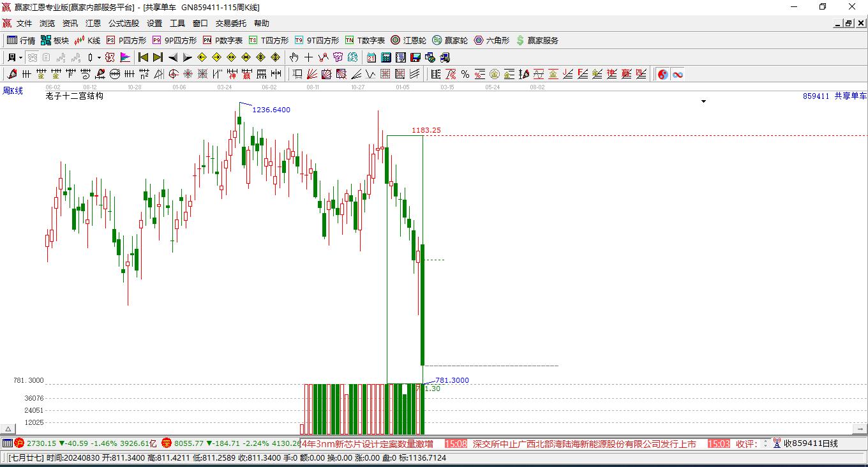Open the 资讯 menu

[x=70, y=23]
